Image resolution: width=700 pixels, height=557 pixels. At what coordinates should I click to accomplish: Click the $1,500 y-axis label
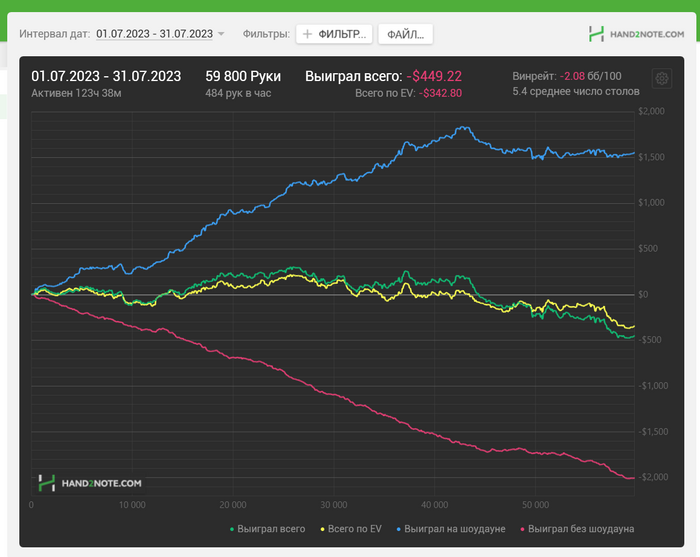point(651,157)
